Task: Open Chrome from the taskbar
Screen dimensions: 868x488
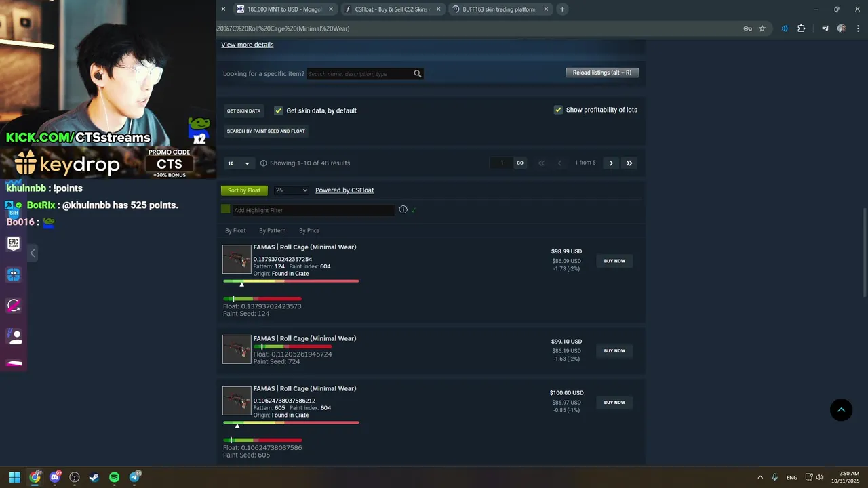Action: [x=35, y=477]
